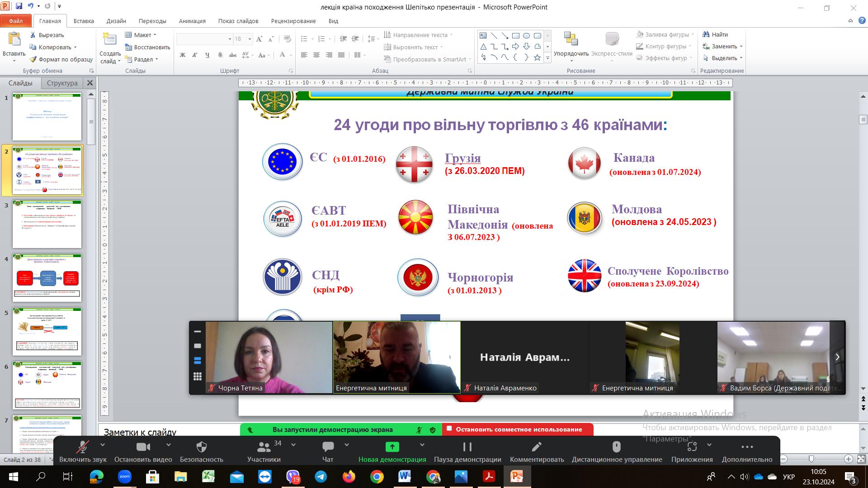Switch to Дизайн ribbon tab
The image size is (868, 488).
pos(116,21)
